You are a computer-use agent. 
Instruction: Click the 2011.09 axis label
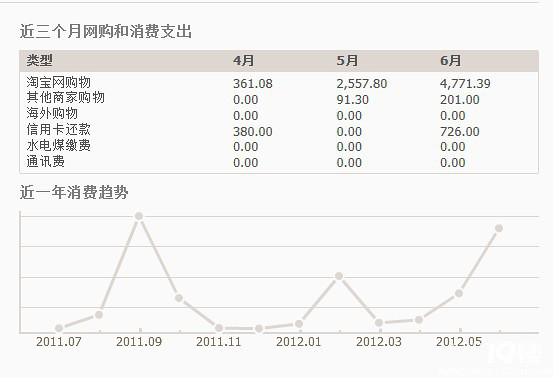click(139, 342)
